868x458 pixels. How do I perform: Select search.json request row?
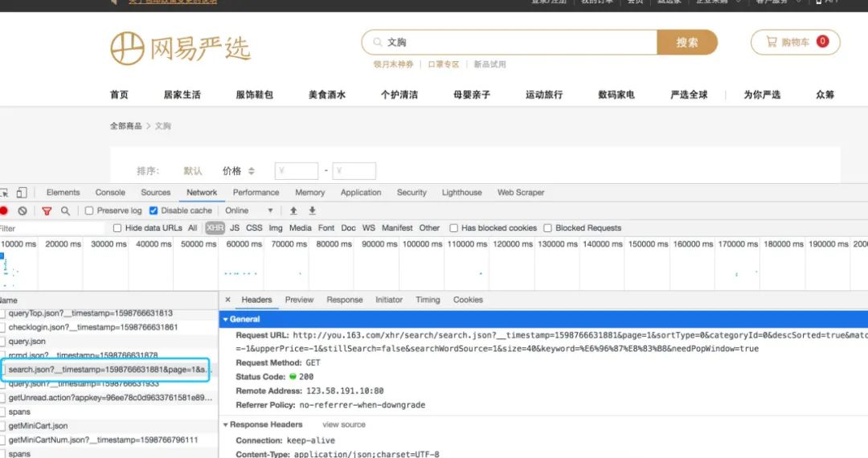click(108, 370)
